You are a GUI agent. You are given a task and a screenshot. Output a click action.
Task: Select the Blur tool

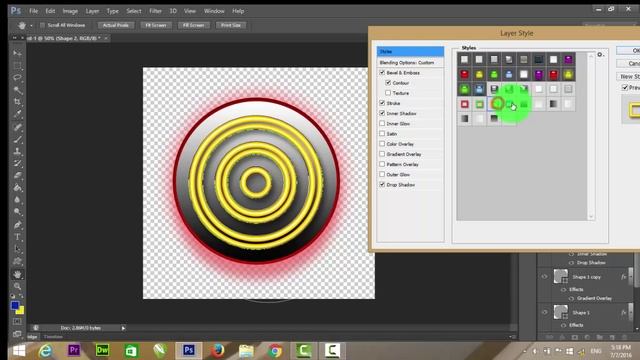(18, 200)
